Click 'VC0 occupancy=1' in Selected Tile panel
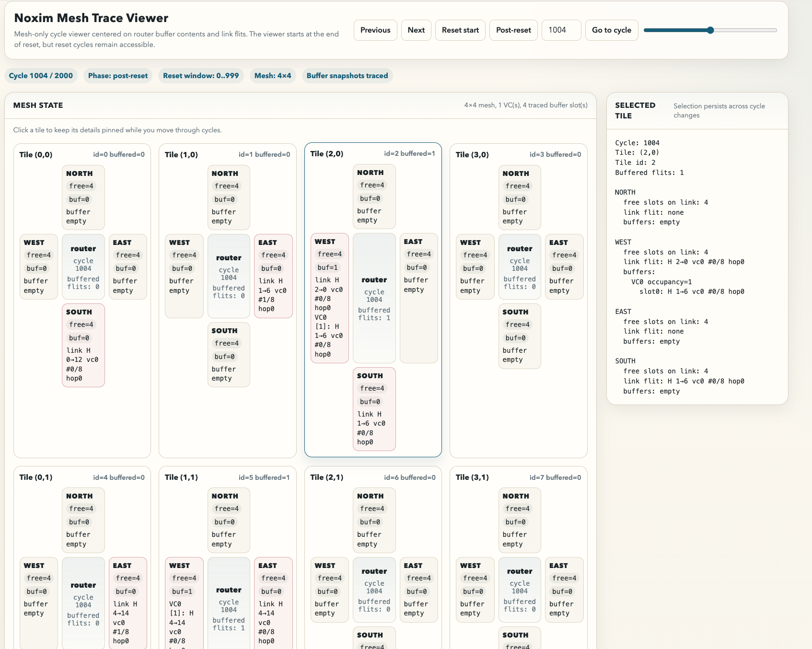This screenshot has width=812, height=649. pos(661,282)
